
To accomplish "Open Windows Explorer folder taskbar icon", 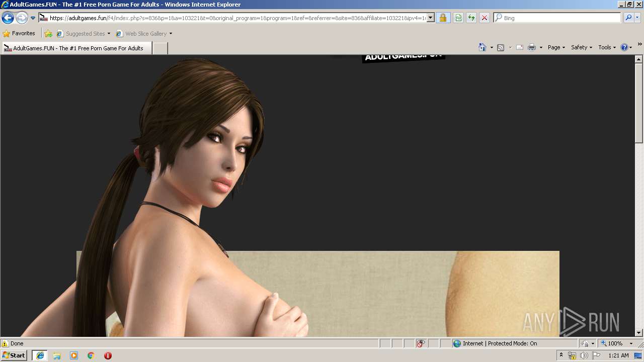I will (57, 355).
